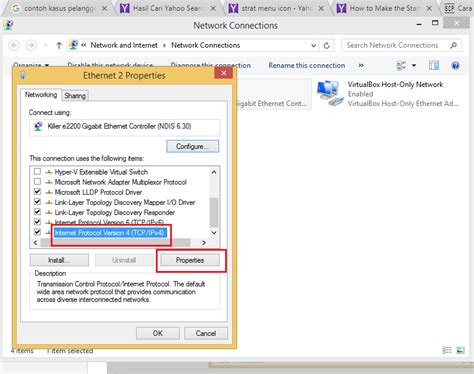
Task: Open address bar history dropdown
Action: coord(313,46)
